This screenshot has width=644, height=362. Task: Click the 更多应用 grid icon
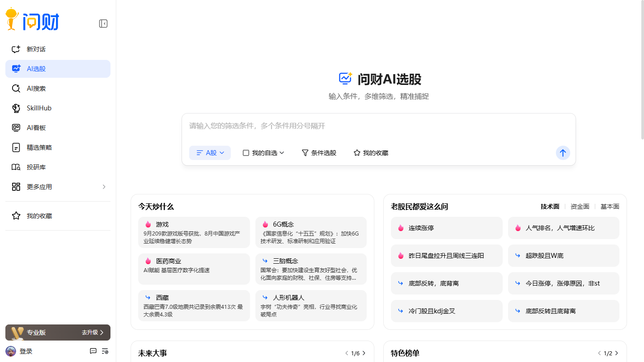point(16,187)
